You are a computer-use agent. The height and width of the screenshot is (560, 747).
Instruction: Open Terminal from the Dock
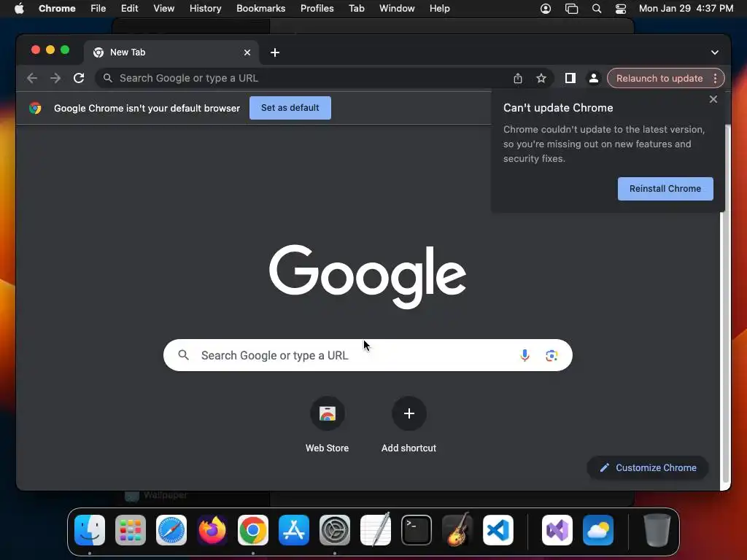(417, 530)
